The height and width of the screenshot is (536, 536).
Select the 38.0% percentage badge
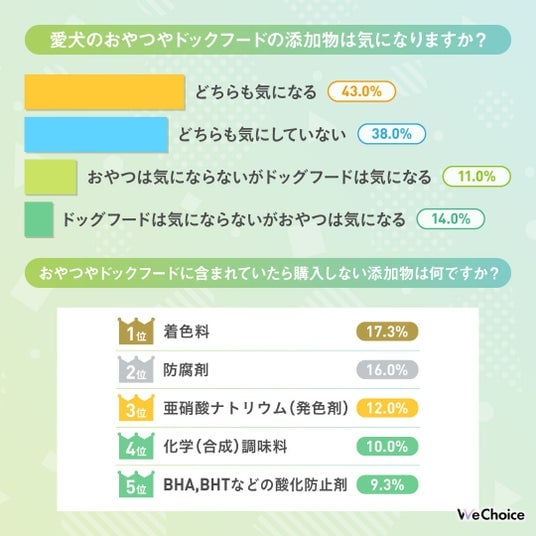tap(391, 134)
